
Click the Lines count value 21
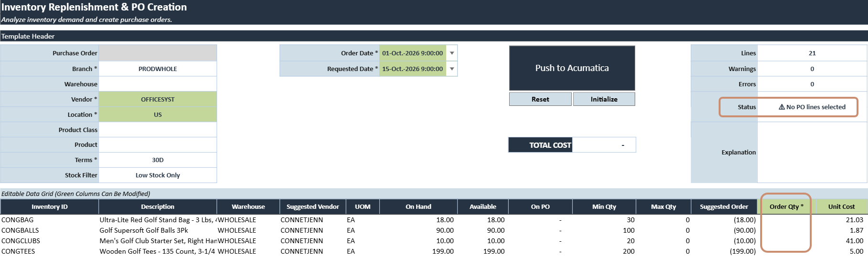812,53
